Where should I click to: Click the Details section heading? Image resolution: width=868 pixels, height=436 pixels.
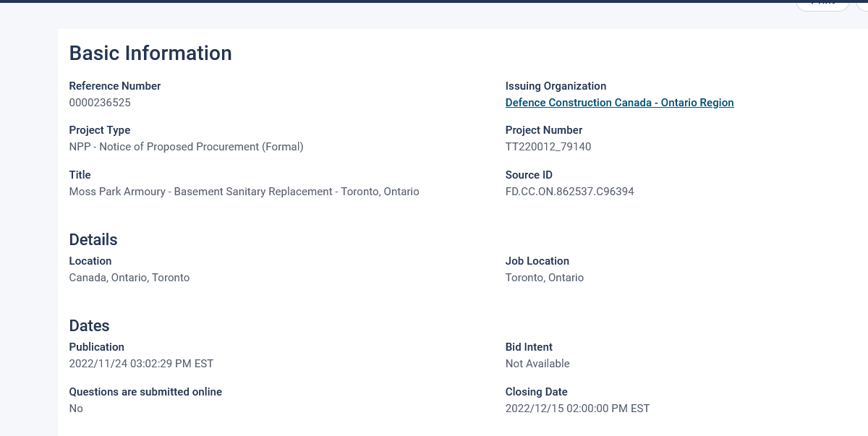point(93,239)
